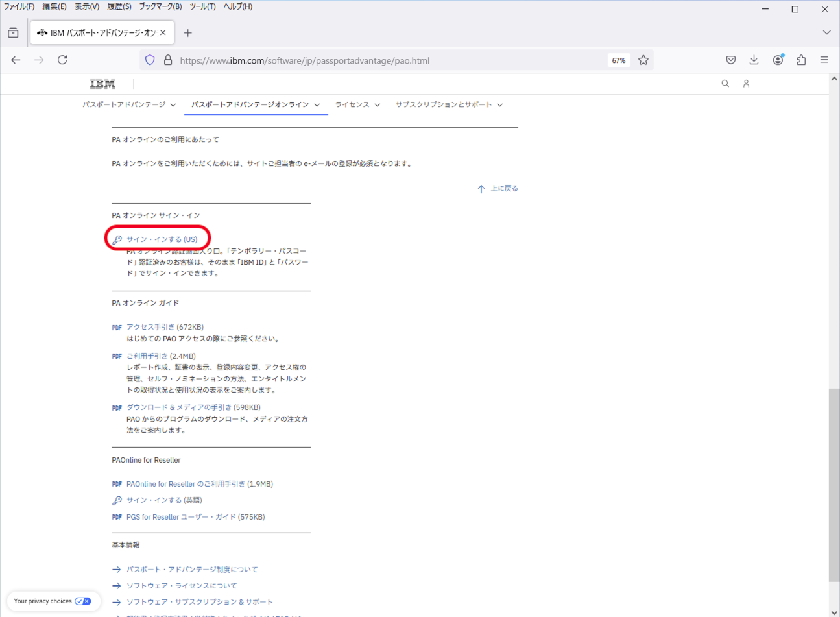This screenshot has width=840, height=617.
Task: Open the ヘルプ(H) menu
Action: pyautogui.click(x=238, y=6)
